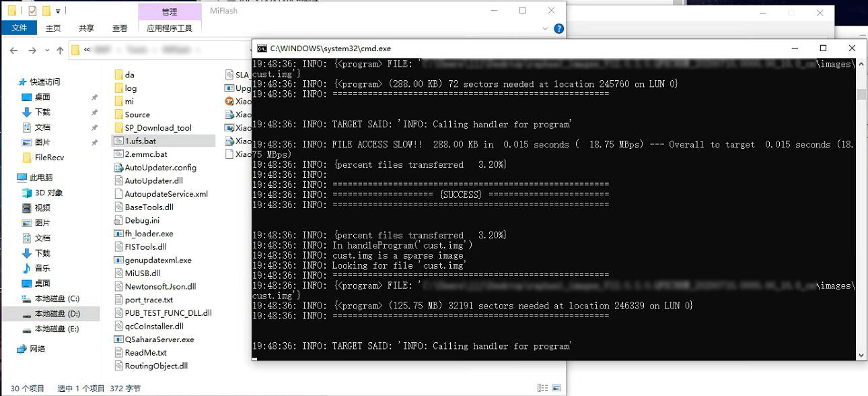Select the log folder

(131, 88)
